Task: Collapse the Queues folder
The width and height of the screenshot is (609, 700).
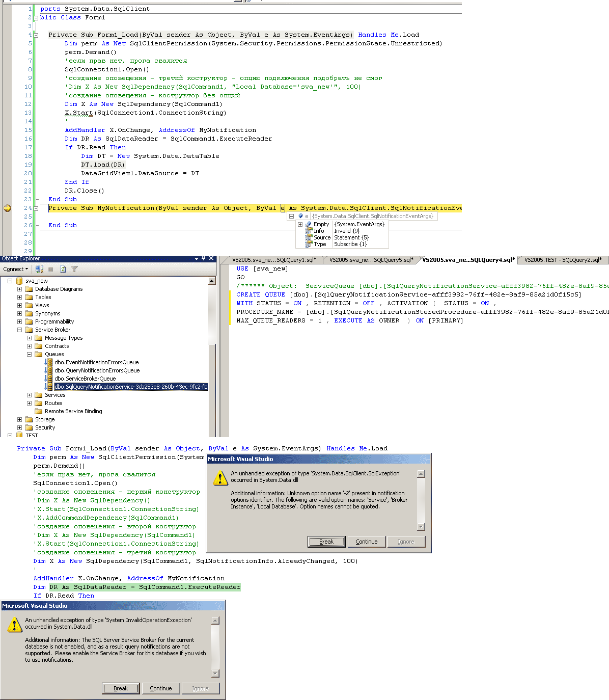Action: pyautogui.click(x=29, y=354)
